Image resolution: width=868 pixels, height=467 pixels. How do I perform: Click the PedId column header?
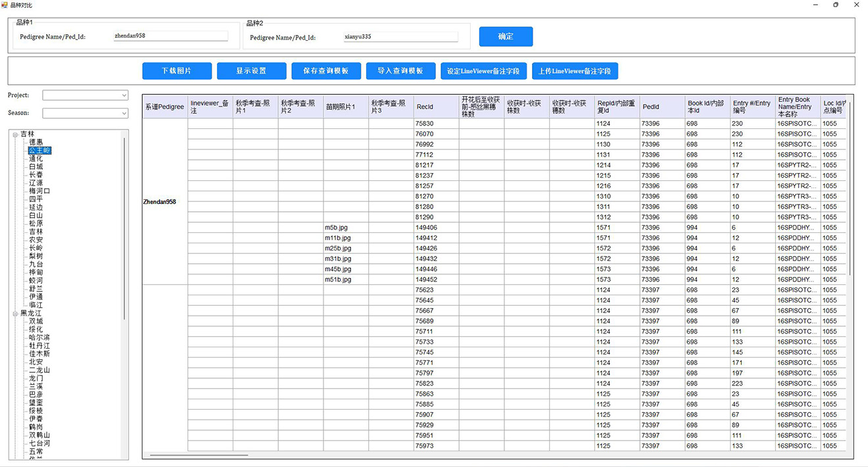pos(662,107)
